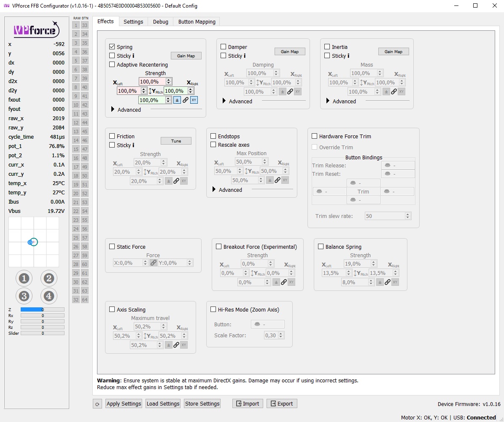Viewport: 504px width, 422px height.
Task: Click Spring bottom strength spinner arrows
Action: 168,100
